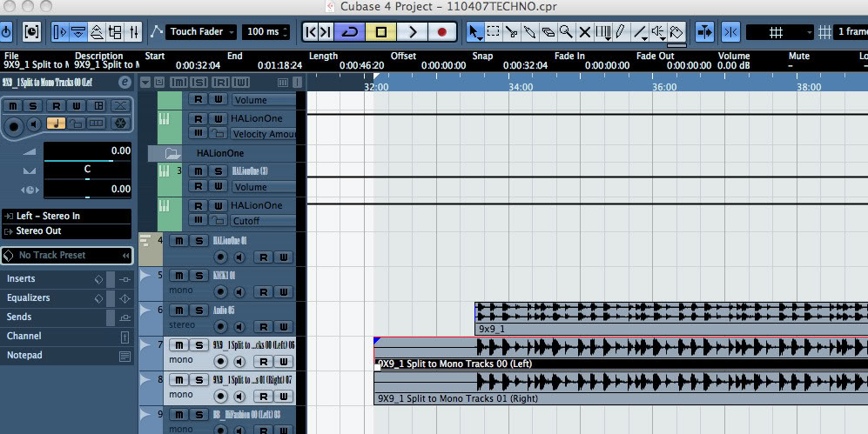The height and width of the screenshot is (434, 868).
Task: Select the Split scissors tool
Action: 512,32
